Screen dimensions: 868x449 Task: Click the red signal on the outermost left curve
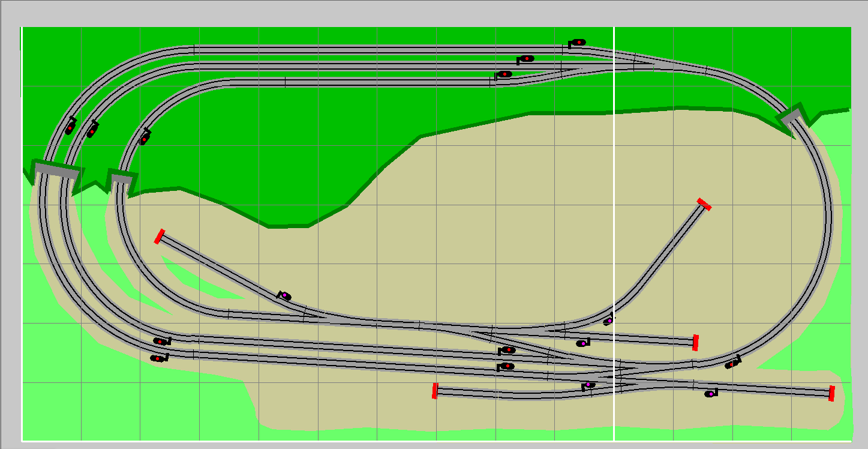coord(71,126)
